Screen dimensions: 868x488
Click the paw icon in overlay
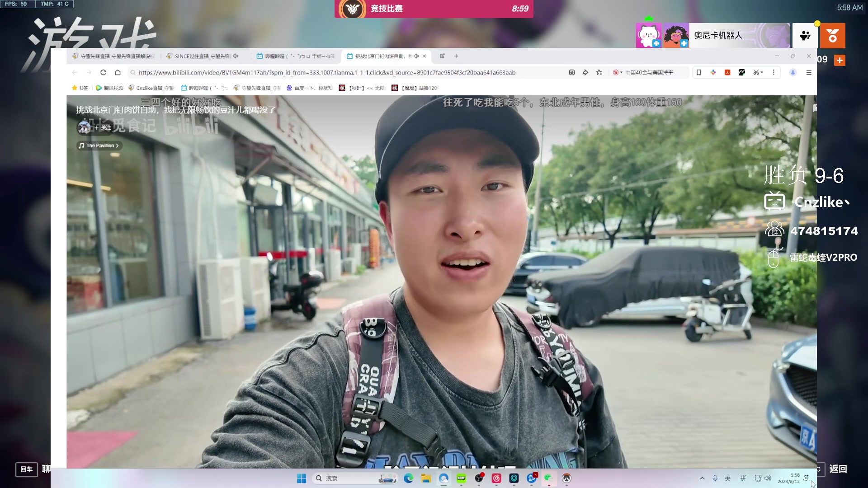[805, 35]
